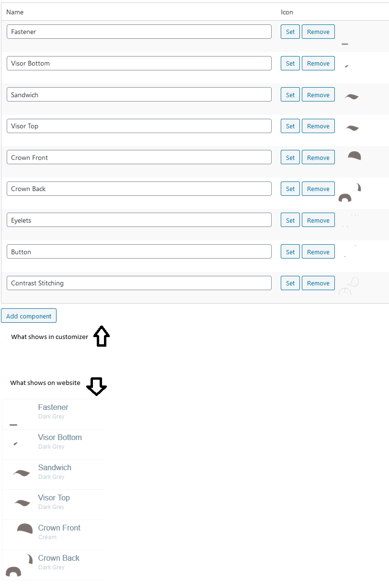Focus the Crown Back name field
The height and width of the screenshot is (588, 389).
pyautogui.click(x=139, y=189)
